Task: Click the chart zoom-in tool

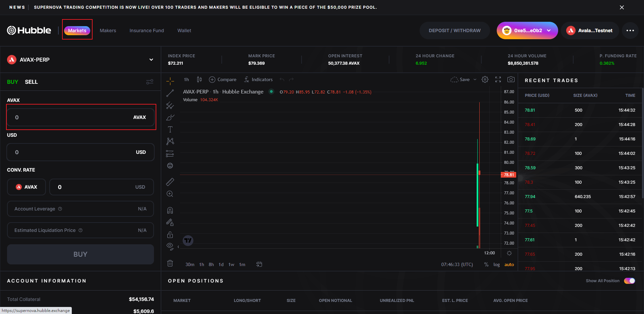Action: click(x=170, y=194)
